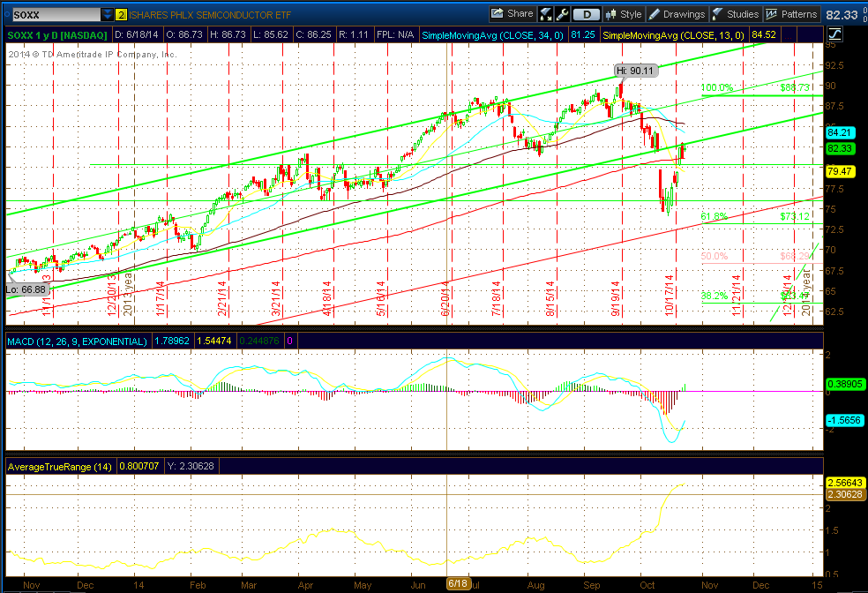
Task: Click MACD (12, 26, 9, EXPONENTIAL) study label
Action: [78, 342]
